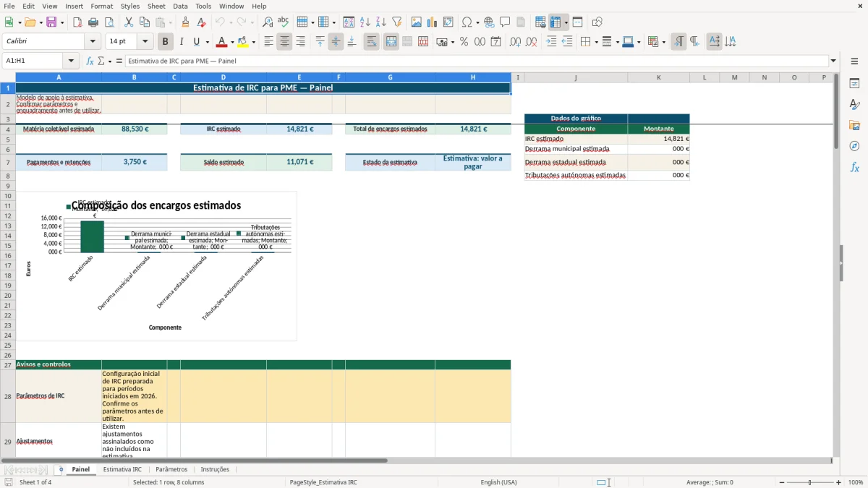Image resolution: width=868 pixels, height=488 pixels.
Task: Expand the Name Box dropdown
Action: (71, 61)
